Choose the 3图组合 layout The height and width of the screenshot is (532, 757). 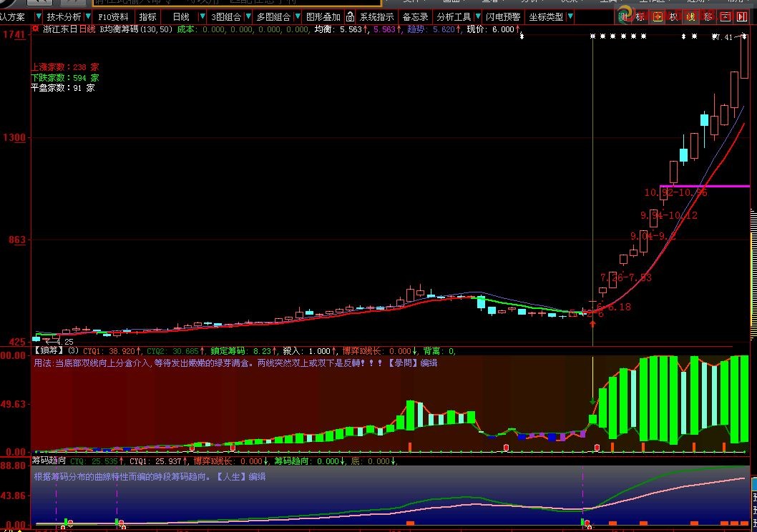click(226, 17)
